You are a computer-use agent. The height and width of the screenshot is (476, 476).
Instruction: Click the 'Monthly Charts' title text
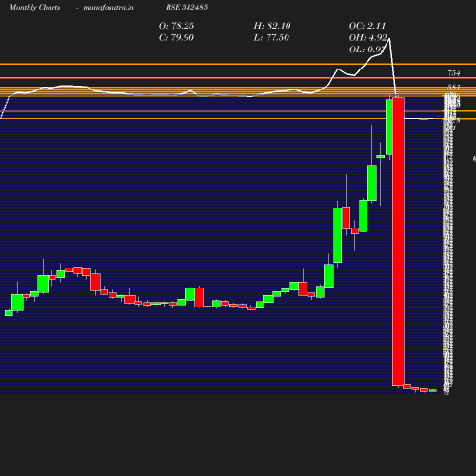tap(35, 7)
